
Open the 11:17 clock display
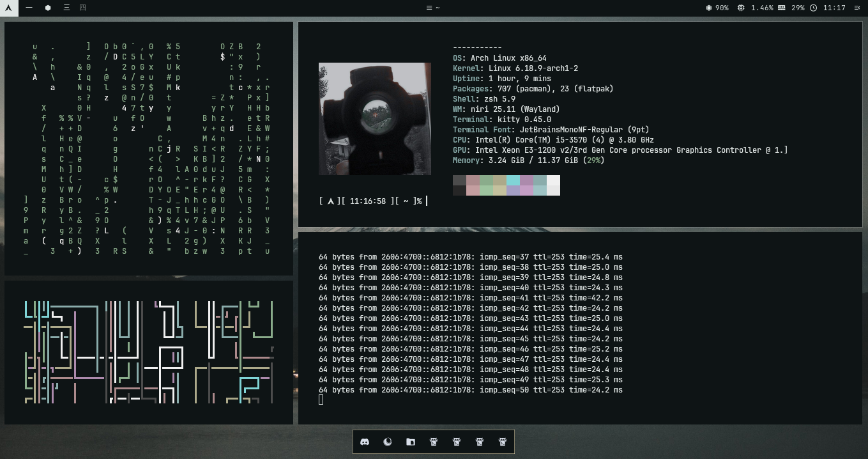pos(834,8)
